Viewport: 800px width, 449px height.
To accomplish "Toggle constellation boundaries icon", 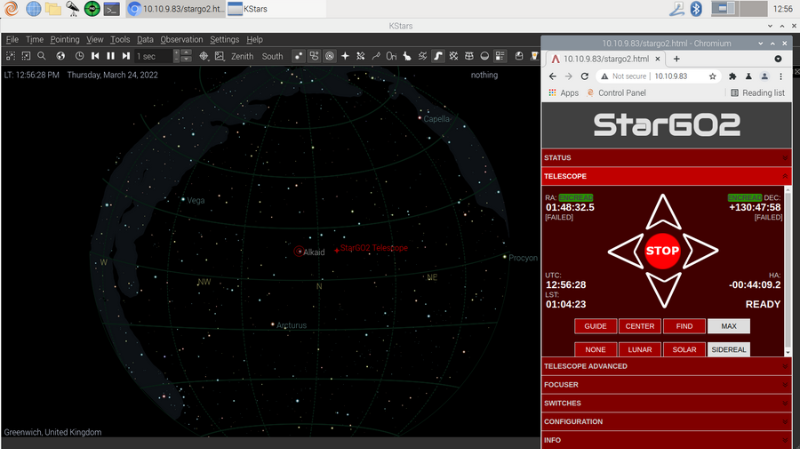I will pos(422,56).
